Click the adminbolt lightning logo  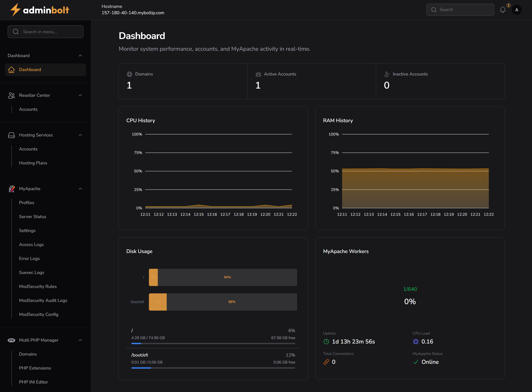[15, 10]
